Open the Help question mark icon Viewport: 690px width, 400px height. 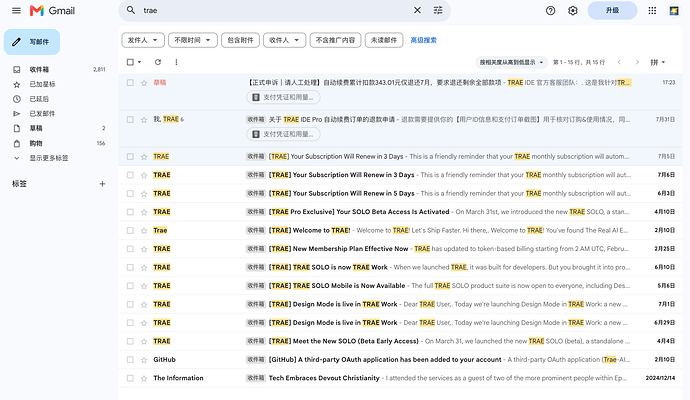(550, 11)
